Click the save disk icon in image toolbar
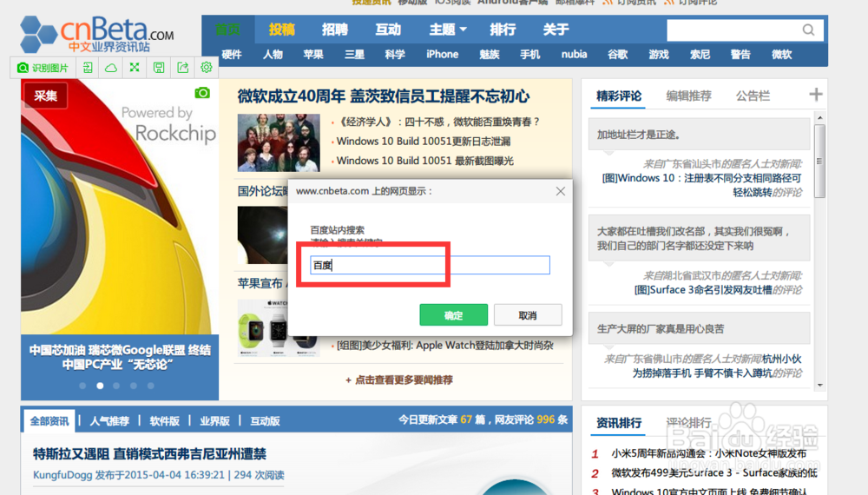The image size is (868, 495). (159, 68)
